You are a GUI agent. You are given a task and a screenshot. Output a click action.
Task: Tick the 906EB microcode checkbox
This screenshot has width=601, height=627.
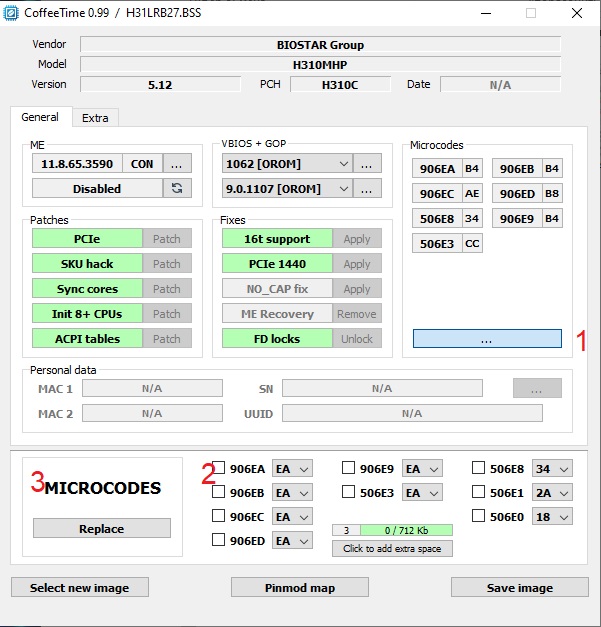pyautogui.click(x=218, y=492)
